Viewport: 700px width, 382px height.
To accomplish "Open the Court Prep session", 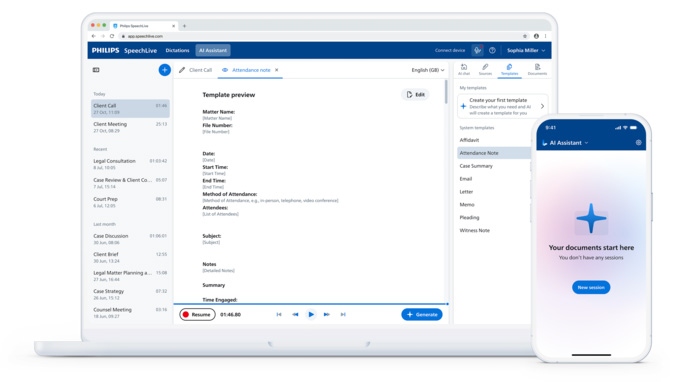I will 130,202.
